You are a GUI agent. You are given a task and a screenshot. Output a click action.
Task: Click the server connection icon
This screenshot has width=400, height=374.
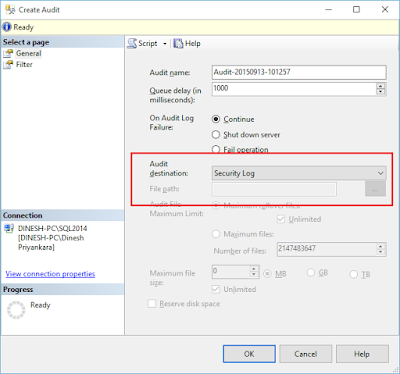click(x=9, y=229)
